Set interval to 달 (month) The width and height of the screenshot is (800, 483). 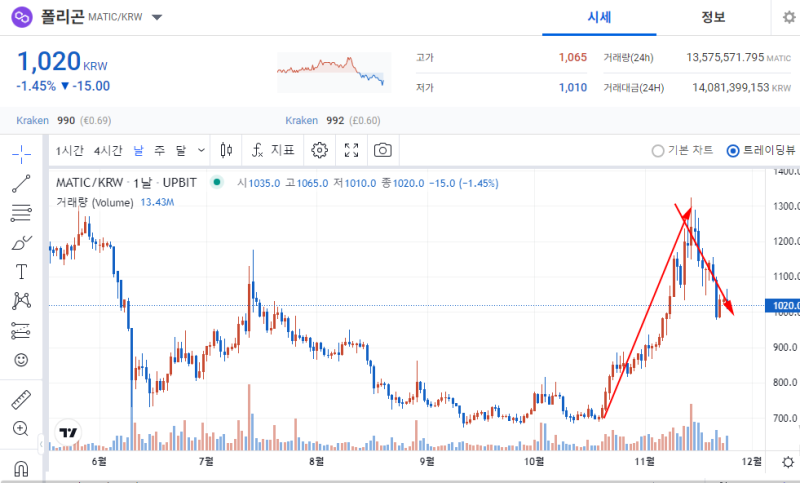point(181,150)
